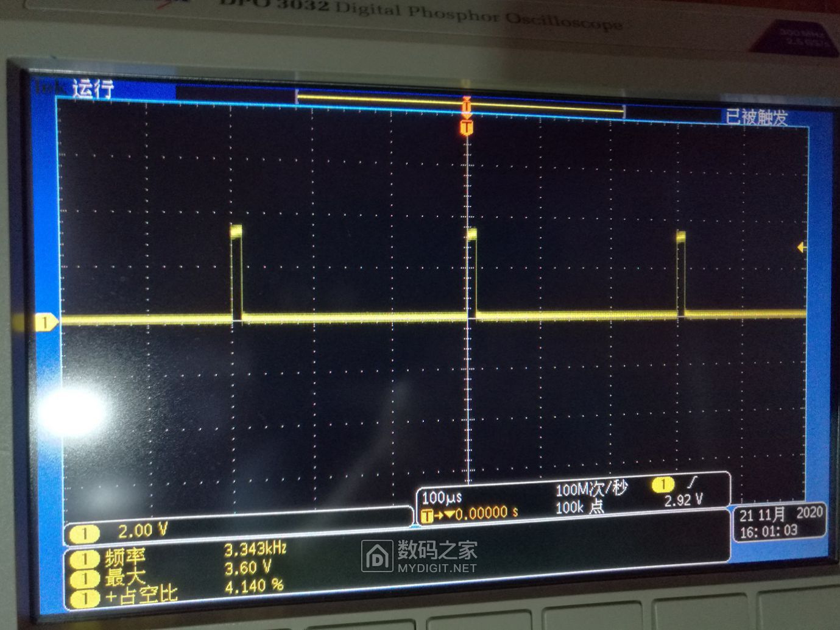Click the 100k 点 record length readout
Viewport: 840px width, 630px height.
[x=579, y=507]
